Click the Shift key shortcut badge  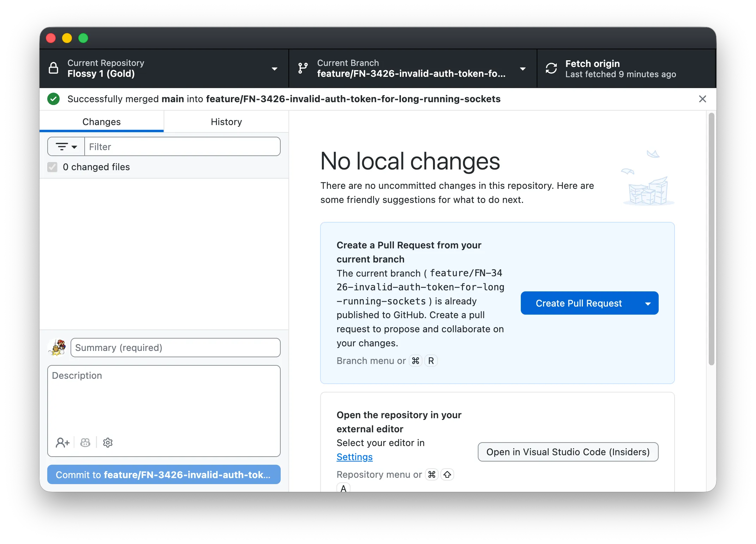[447, 475]
